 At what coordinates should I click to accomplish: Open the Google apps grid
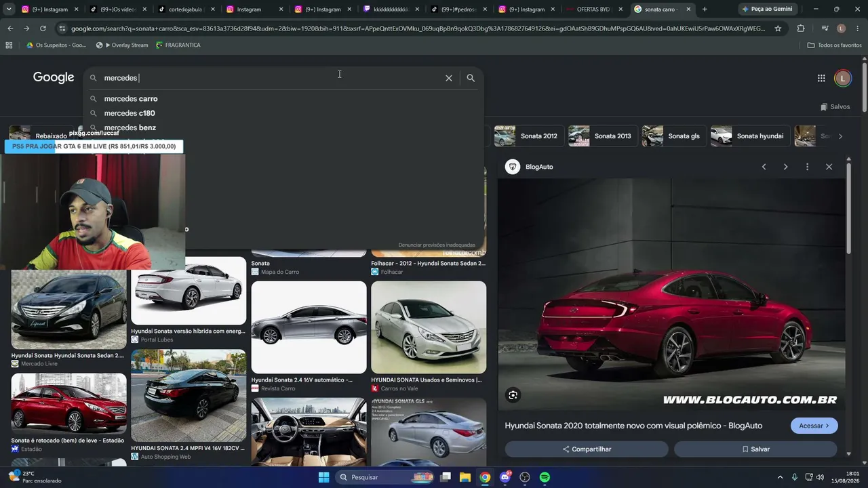point(821,78)
